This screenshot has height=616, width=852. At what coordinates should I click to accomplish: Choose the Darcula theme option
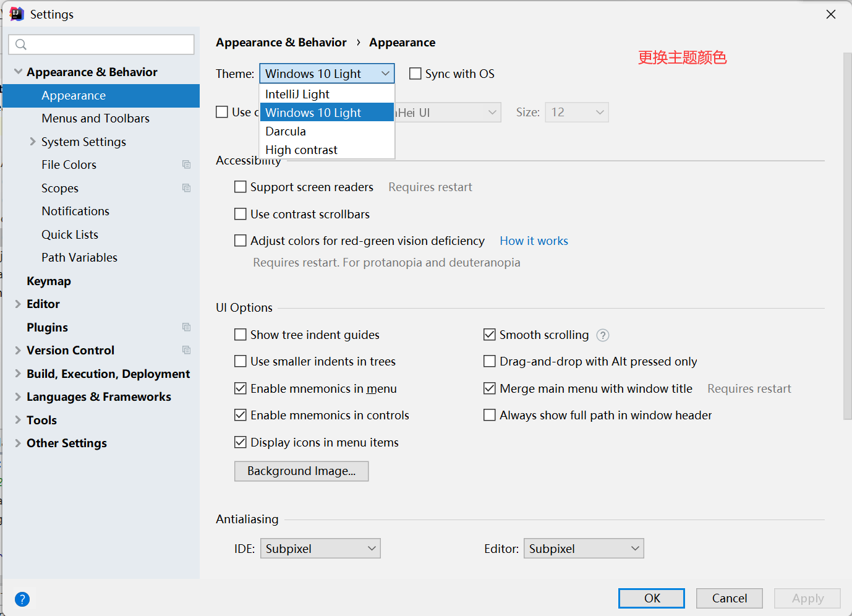click(327, 131)
